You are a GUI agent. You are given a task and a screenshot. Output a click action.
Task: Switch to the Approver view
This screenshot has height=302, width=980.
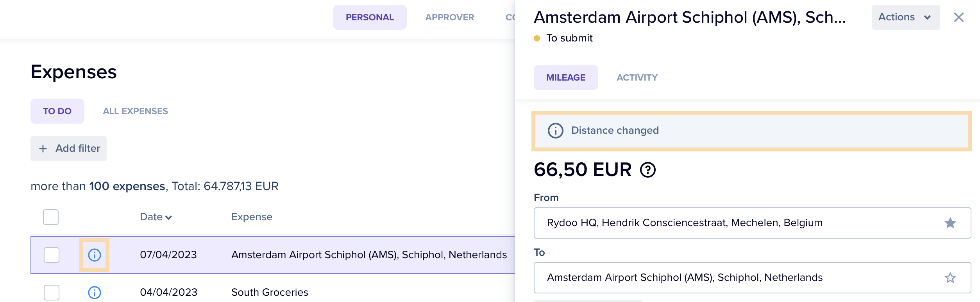(x=449, y=17)
